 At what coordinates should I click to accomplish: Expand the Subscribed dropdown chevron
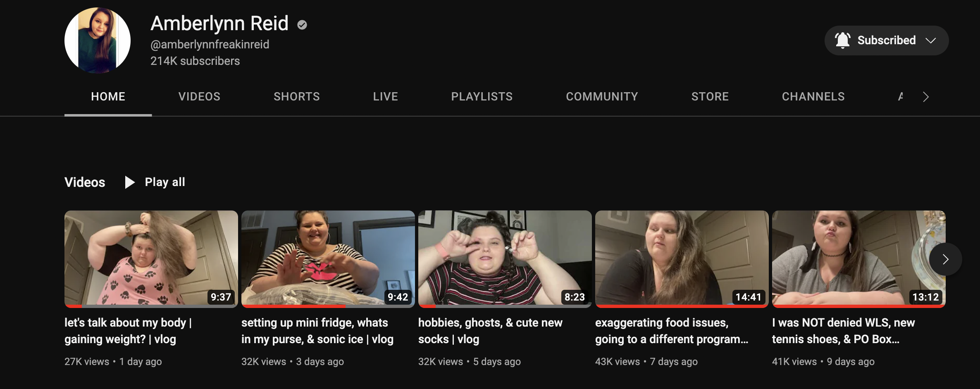tap(931, 41)
